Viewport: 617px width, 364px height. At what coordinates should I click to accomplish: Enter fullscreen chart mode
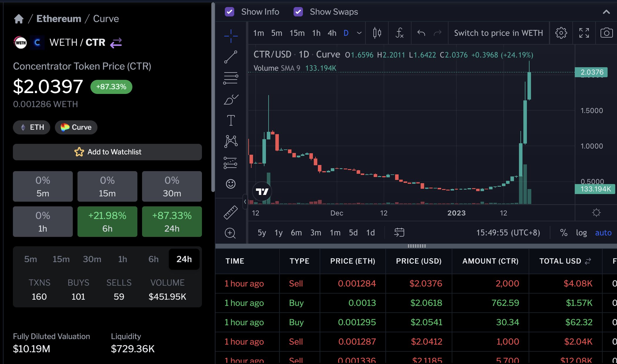[x=584, y=33]
